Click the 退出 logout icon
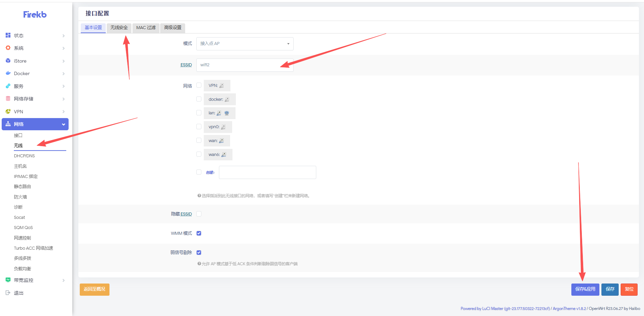Screen dimensions: 644x316 [8, 293]
